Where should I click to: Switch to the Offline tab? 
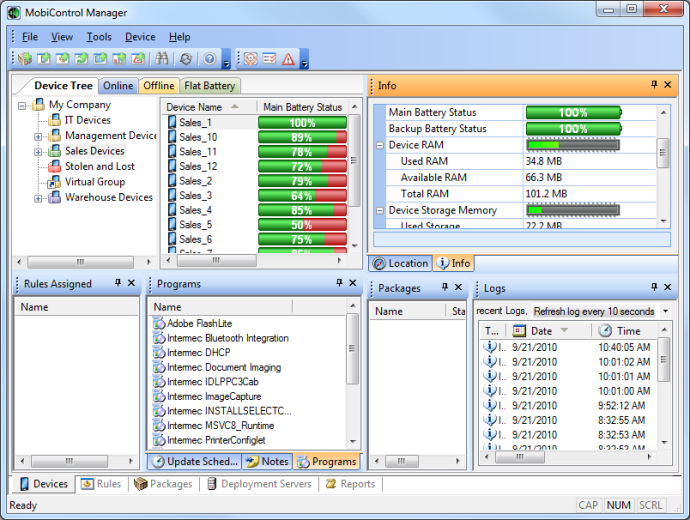(x=159, y=86)
